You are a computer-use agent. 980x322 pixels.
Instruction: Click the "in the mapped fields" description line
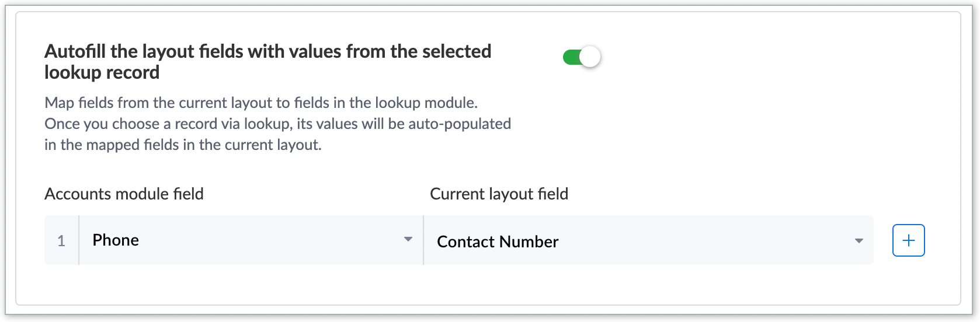[183, 145]
